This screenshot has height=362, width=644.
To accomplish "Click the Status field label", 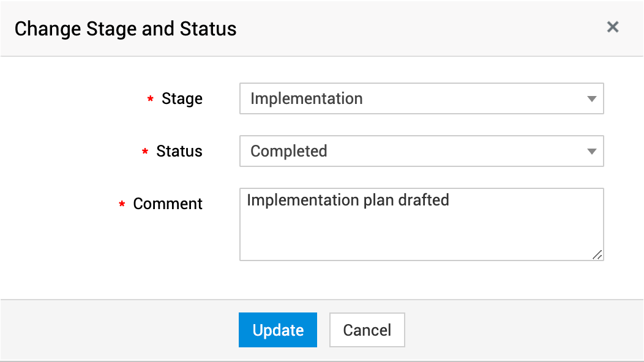I will (x=179, y=151).
